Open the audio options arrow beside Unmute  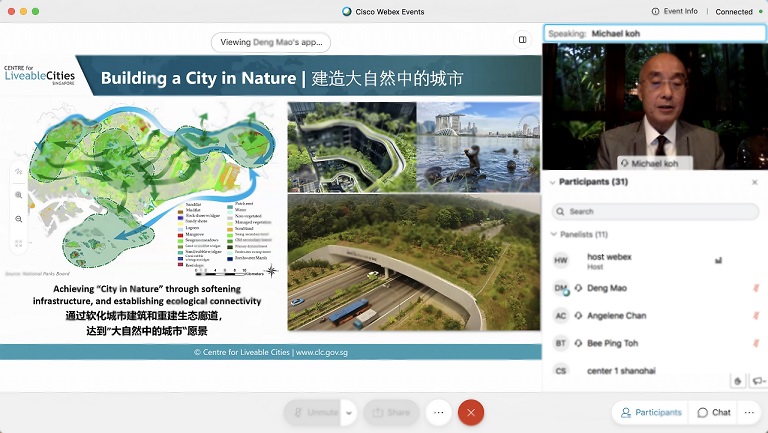point(349,412)
